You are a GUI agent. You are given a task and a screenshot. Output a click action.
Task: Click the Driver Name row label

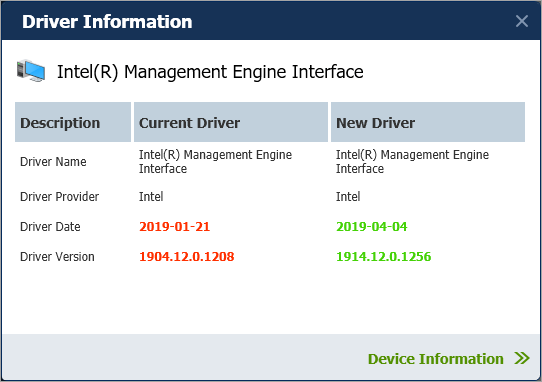(x=53, y=161)
